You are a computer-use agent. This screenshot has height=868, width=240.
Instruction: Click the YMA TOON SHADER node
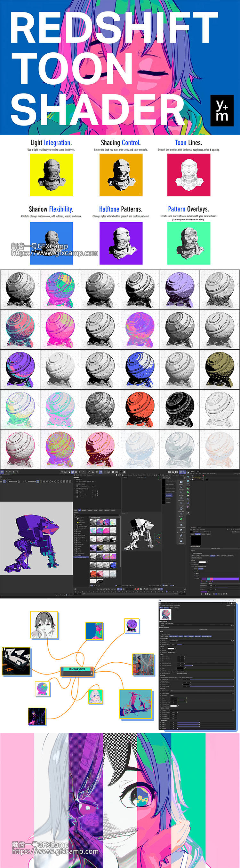(x=77, y=672)
